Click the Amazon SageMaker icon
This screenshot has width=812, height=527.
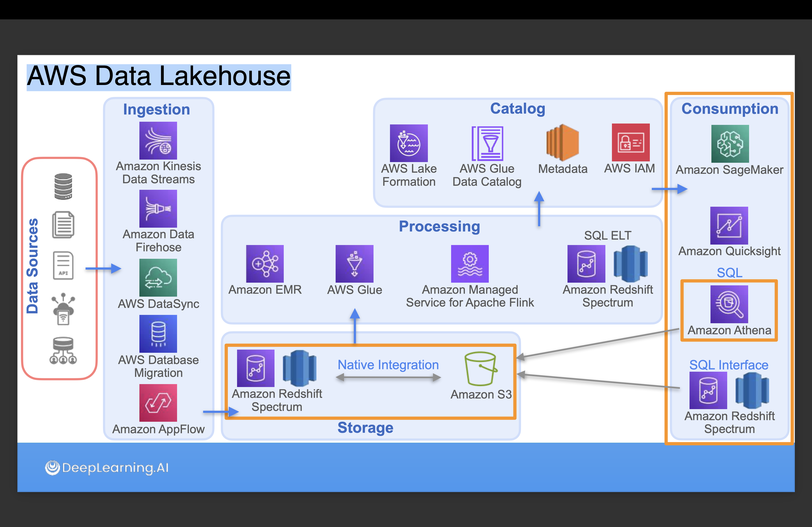(730, 144)
